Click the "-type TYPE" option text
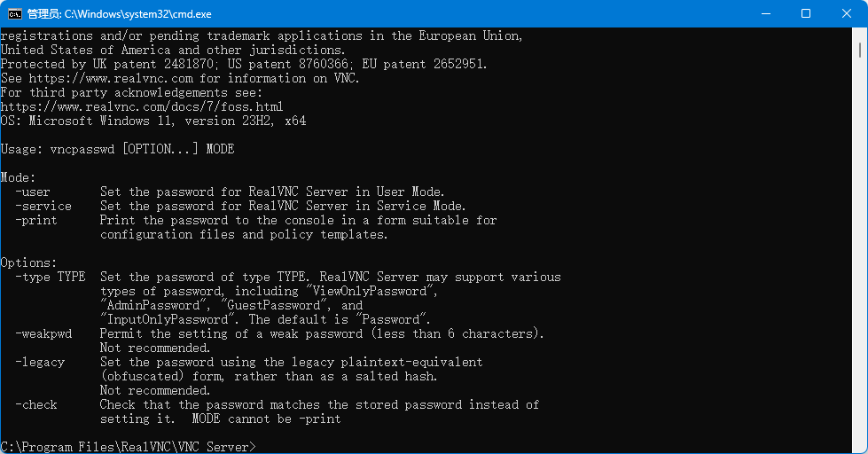This screenshot has width=868, height=454. (51, 277)
